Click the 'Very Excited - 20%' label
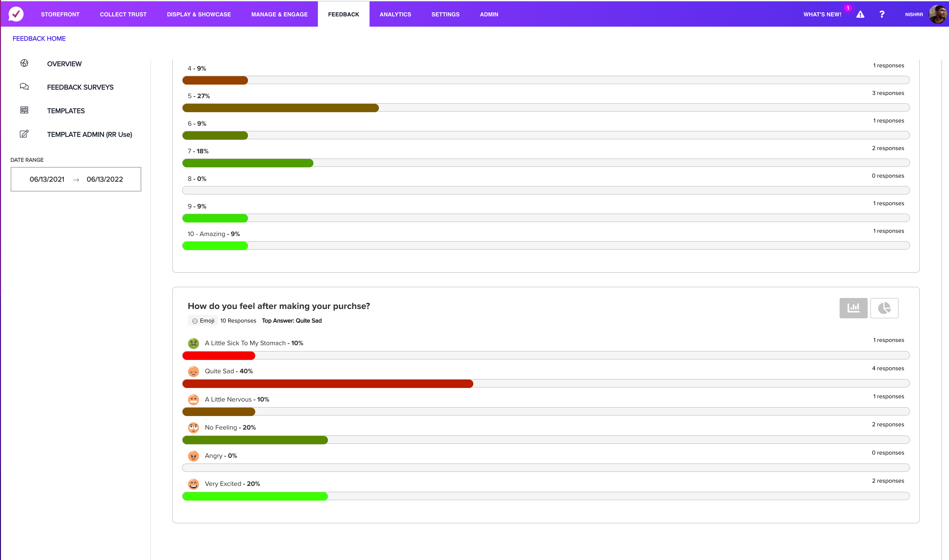 pos(232,484)
